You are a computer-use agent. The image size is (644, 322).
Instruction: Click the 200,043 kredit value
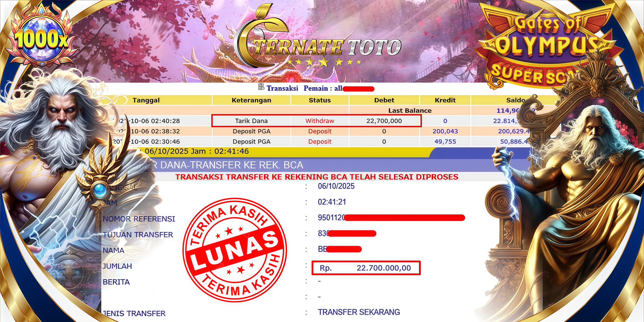pos(445,131)
